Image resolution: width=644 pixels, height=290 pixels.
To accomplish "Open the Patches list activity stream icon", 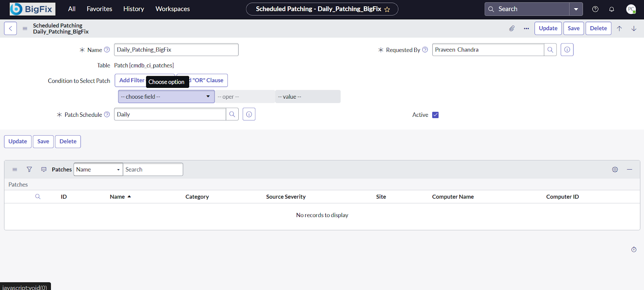I will click(44, 170).
